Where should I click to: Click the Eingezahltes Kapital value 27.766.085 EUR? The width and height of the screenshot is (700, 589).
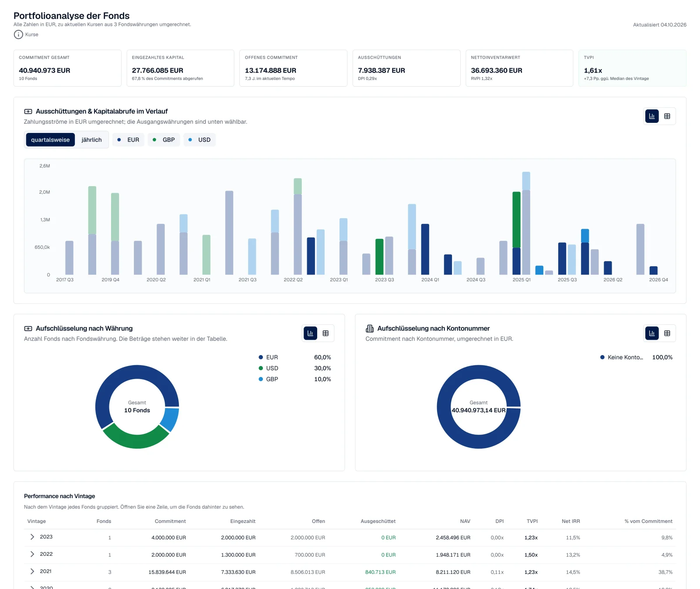pos(157,70)
